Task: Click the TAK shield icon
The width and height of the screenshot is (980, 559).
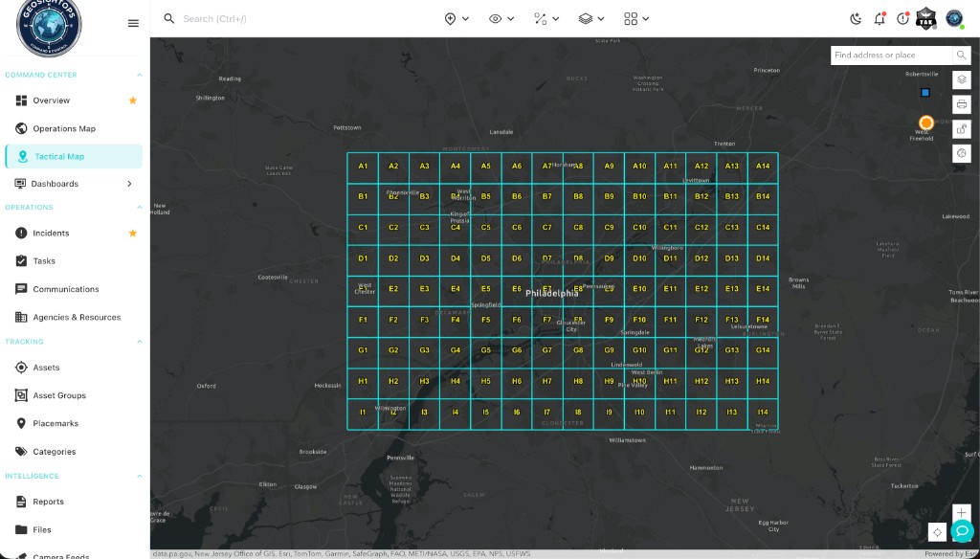Action: (925, 19)
